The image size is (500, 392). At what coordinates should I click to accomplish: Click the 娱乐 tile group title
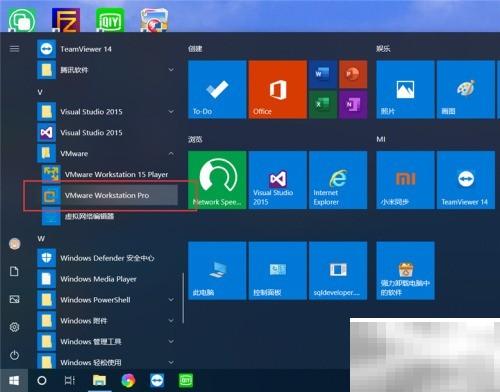(x=383, y=49)
